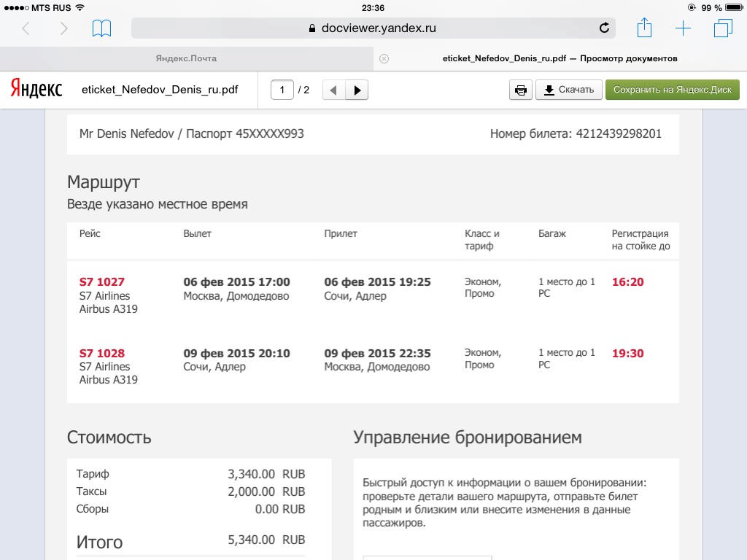Select the fees amount 0.00 RUB
Viewport: 747px width, 560px height.
pyautogui.click(x=280, y=509)
